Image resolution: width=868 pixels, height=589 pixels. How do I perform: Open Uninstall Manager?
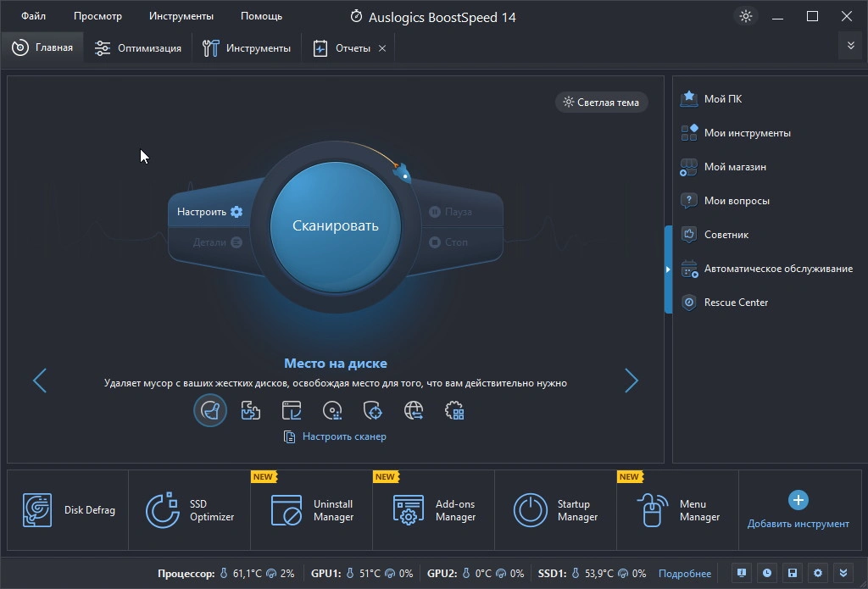coord(312,510)
